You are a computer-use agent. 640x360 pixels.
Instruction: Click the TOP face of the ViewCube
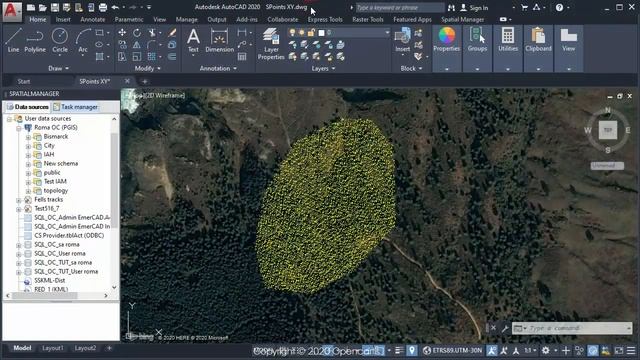point(608,130)
